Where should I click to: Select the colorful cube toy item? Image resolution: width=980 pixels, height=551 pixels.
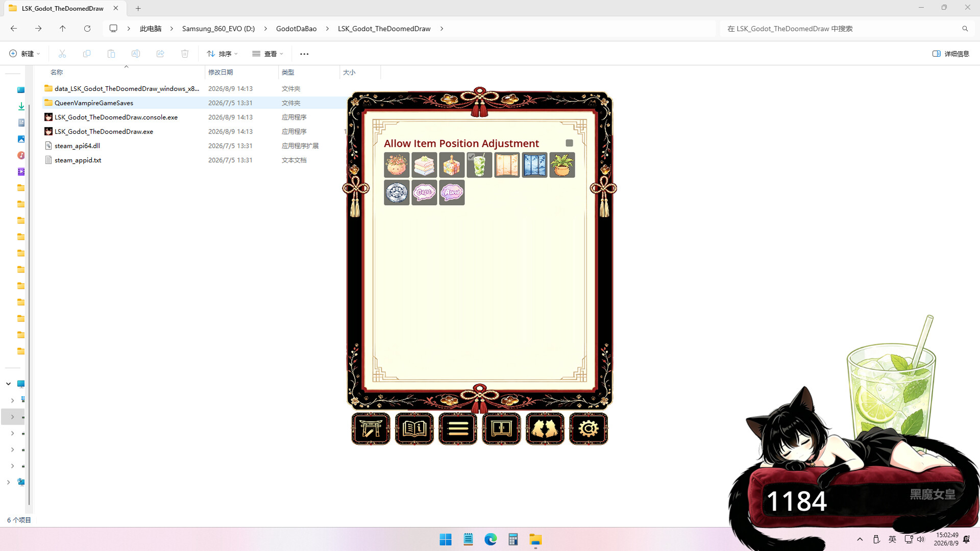(452, 165)
